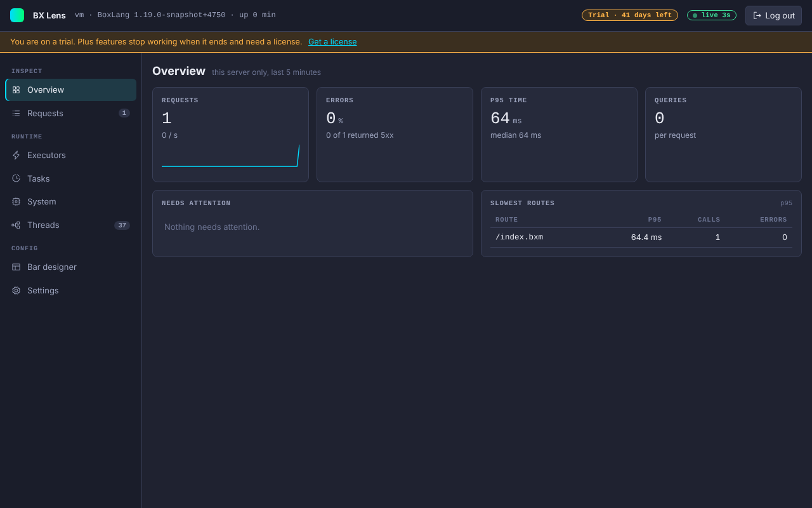Select the Errors metric card

(x=395, y=135)
